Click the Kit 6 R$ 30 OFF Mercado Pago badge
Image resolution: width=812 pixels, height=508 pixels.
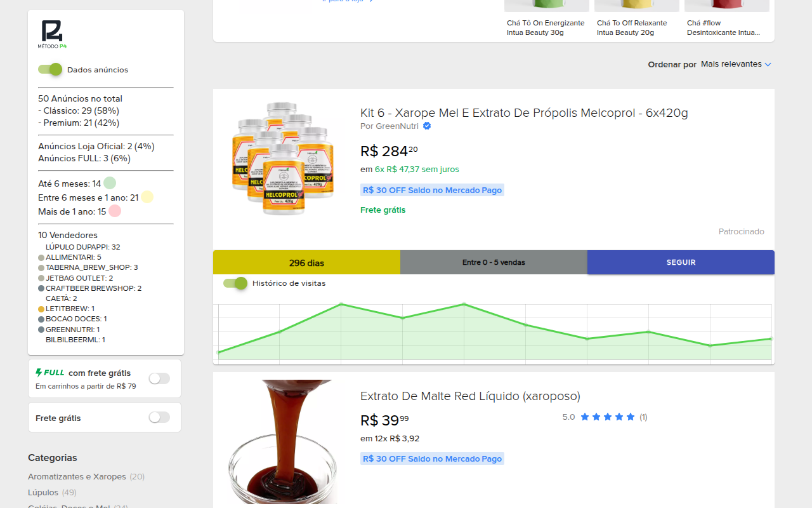pos(432,190)
